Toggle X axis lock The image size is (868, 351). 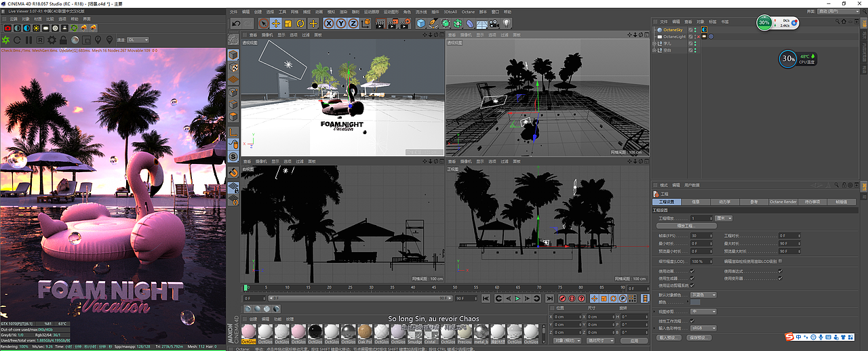click(329, 24)
